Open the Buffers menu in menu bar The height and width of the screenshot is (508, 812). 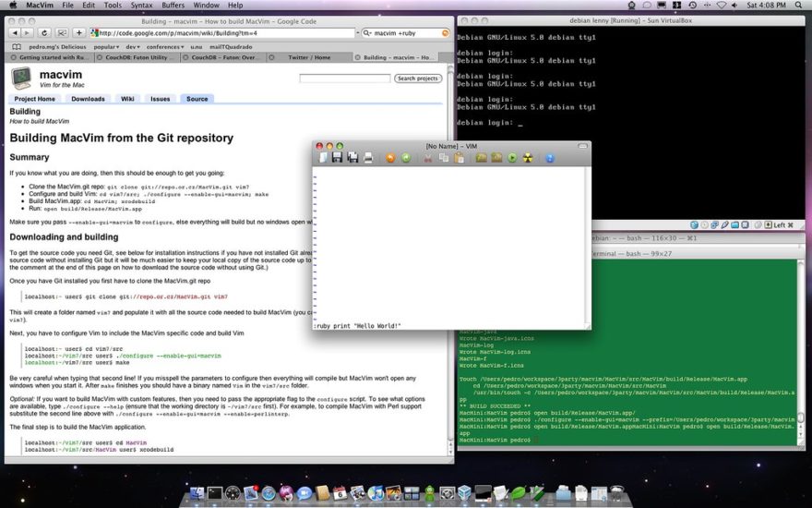pos(173,6)
